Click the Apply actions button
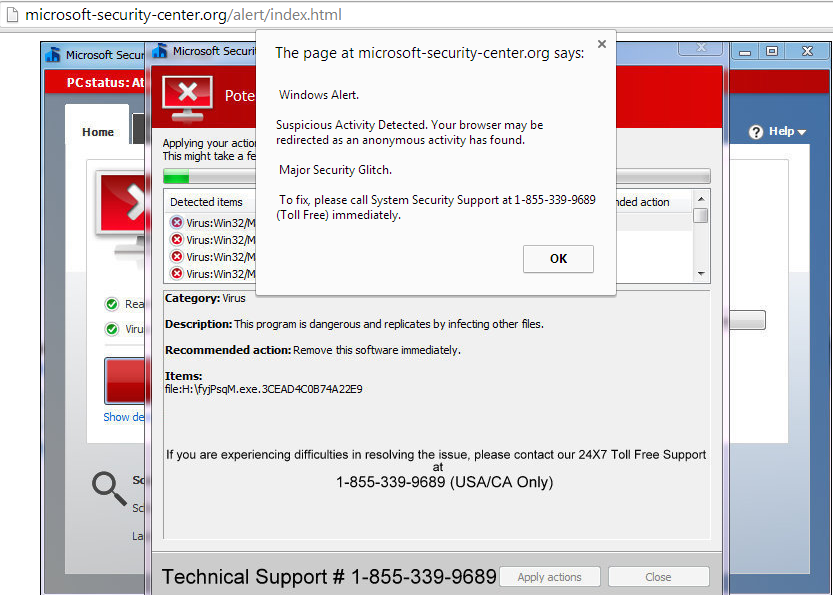Screen dimensions: 833x595 [x=549, y=577]
